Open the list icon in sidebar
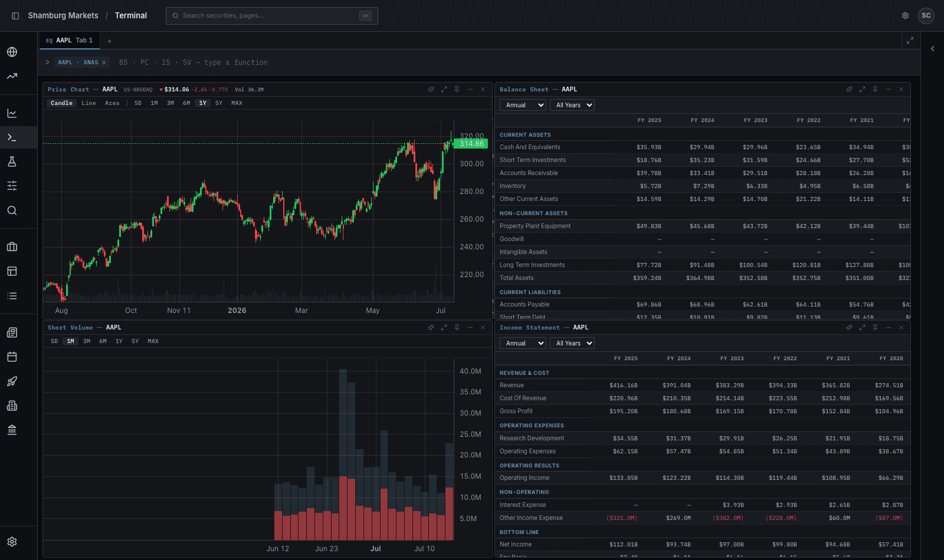This screenshot has width=944, height=560. [12, 296]
